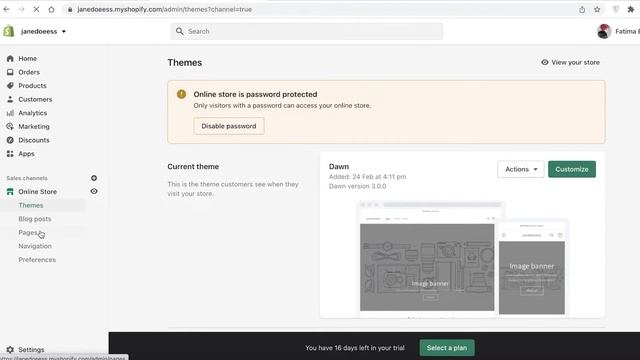Screen dimensions: 640x360
Task: Click the Orders inbox icon
Action: (x=10, y=72)
